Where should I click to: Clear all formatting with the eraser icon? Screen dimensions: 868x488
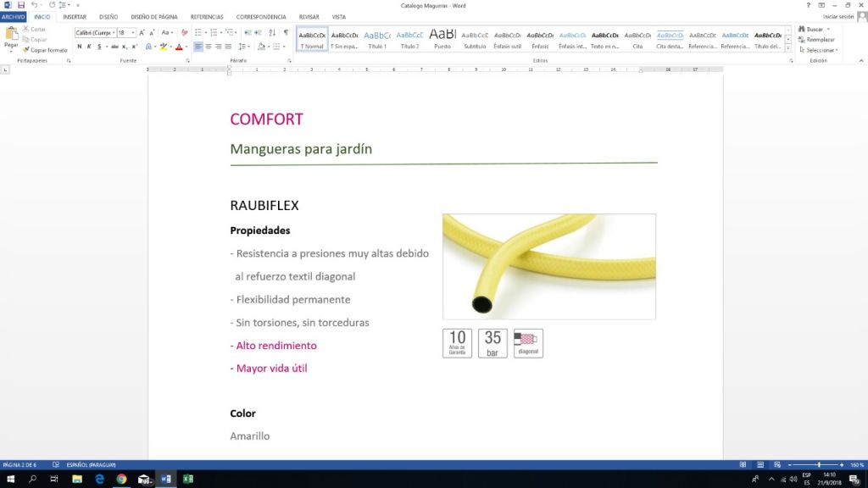tap(184, 33)
